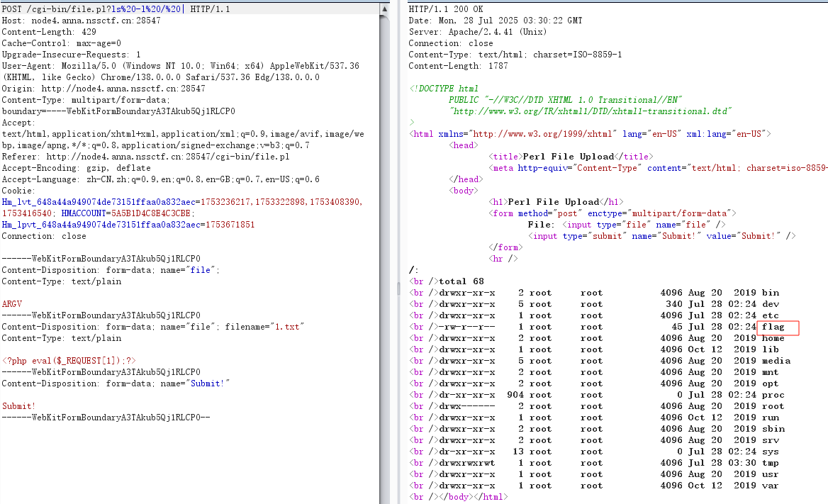Click the User-Agent header line
Viewport: 828px width, 504px height.
181,66
